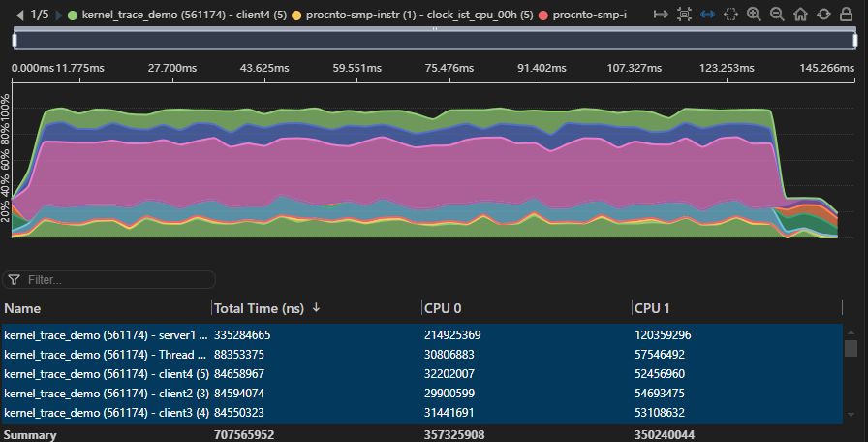Click the fit-to-range arrow icon
The width and height of the screenshot is (868, 442).
pos(662,15)
